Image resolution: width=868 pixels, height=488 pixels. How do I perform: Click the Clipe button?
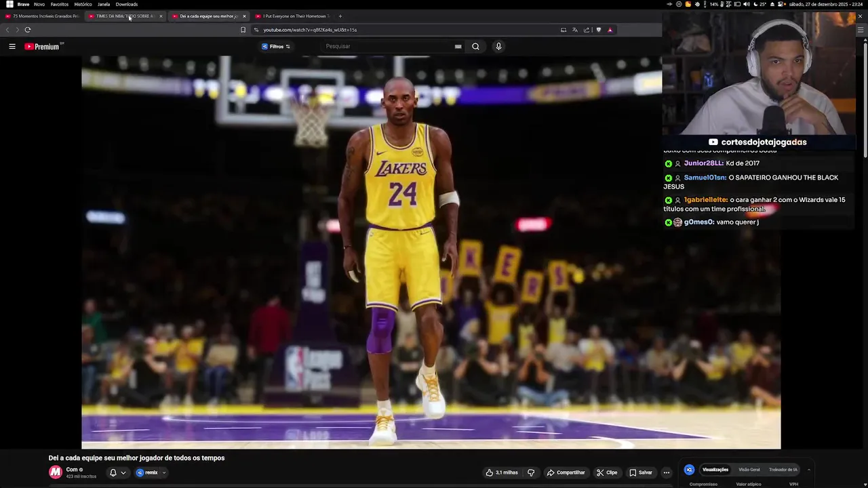click(x=606, y=472)
